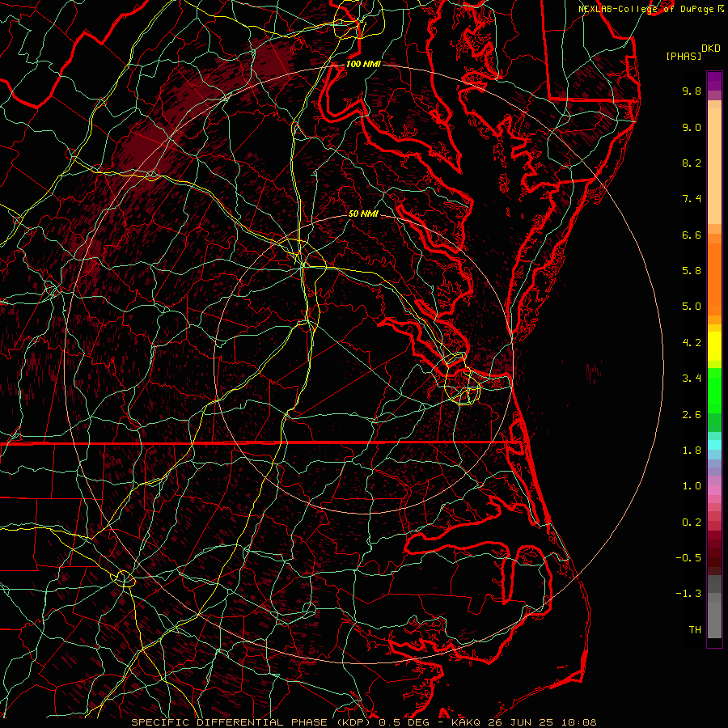Pick the purple swatch at color bar top

coord(714,81)
